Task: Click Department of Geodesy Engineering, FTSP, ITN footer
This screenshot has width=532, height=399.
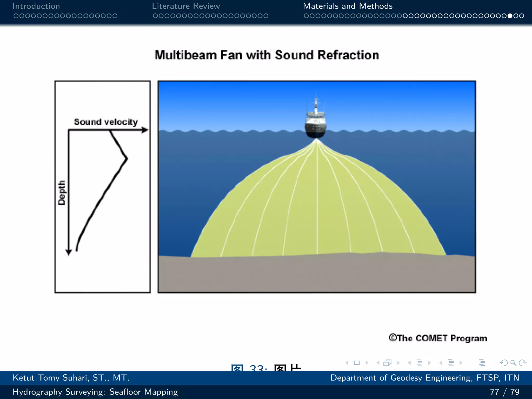Action: click(425, 378)
